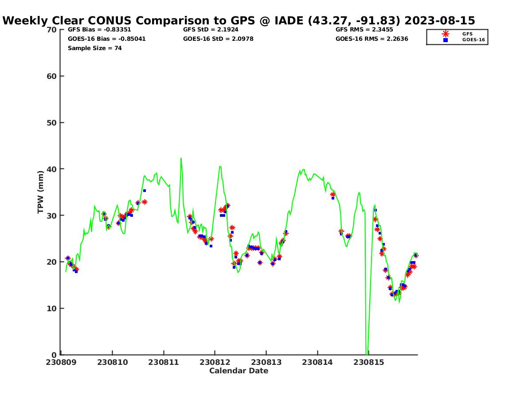Viewport: 532px width, 399px height.
Task: Click the chart title text
Action: [239, 20]
